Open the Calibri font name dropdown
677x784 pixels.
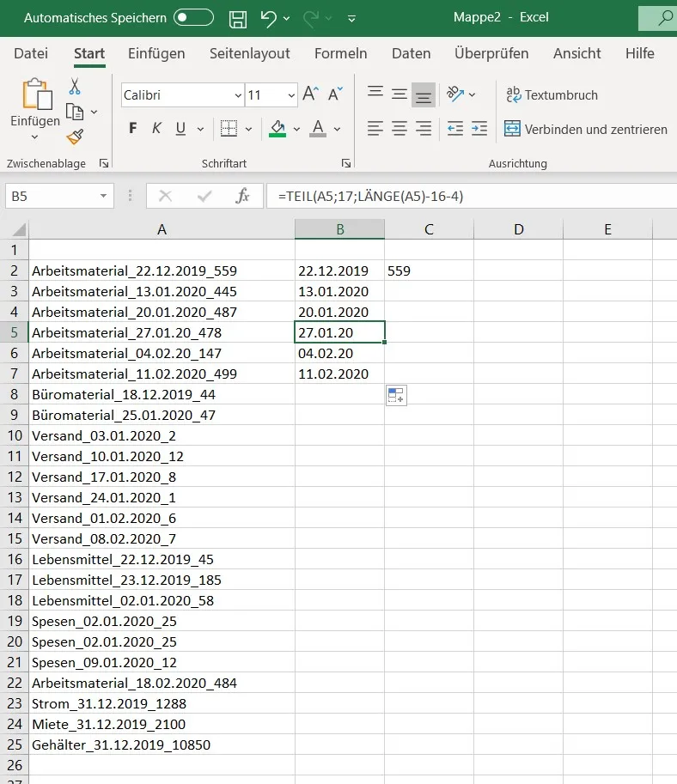[x=238, y=95]
